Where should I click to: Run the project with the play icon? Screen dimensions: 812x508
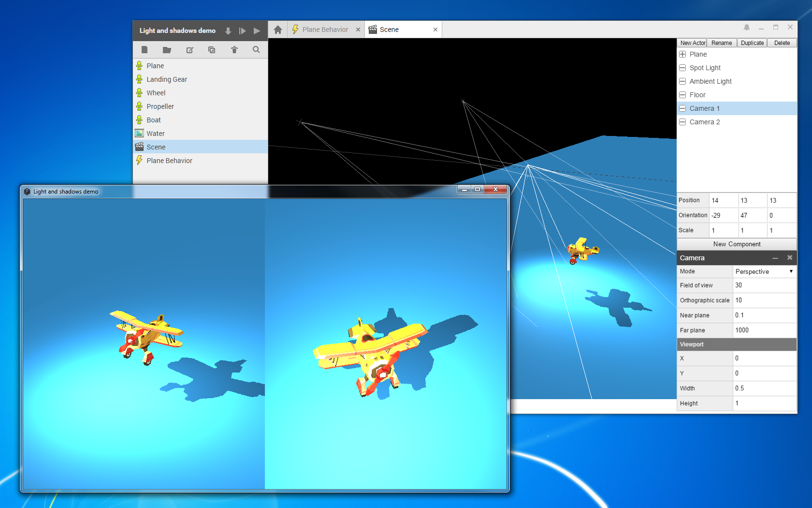click(x=257, y=31)
